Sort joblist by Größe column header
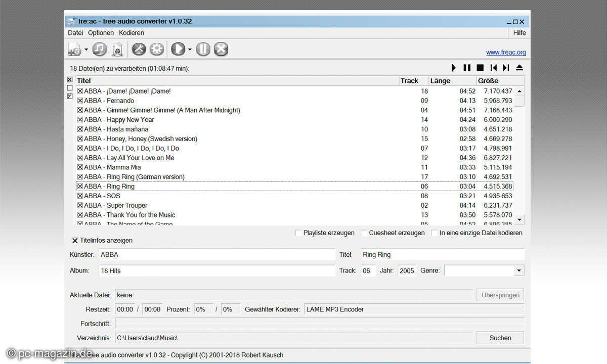Screen dimensions: 607x364 pyautogui.click(x=500, y=81)
